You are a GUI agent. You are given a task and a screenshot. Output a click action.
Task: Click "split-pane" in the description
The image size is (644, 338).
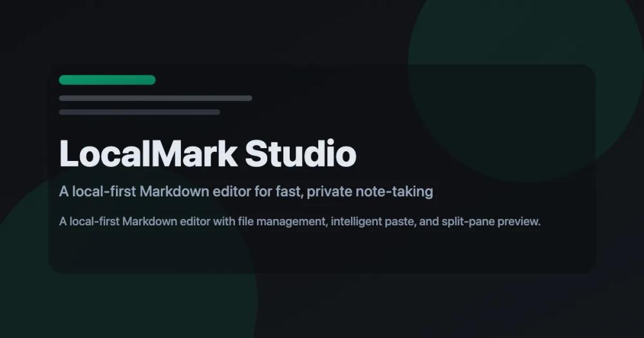coord(468,221)
